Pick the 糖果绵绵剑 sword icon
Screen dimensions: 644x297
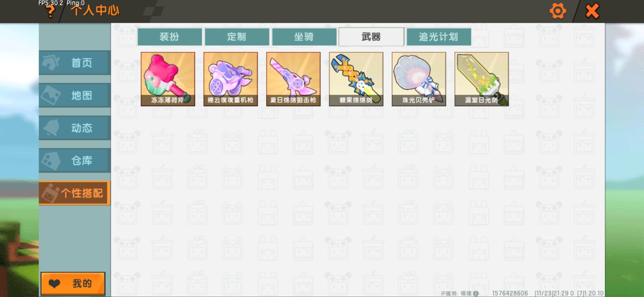point(356,79)
